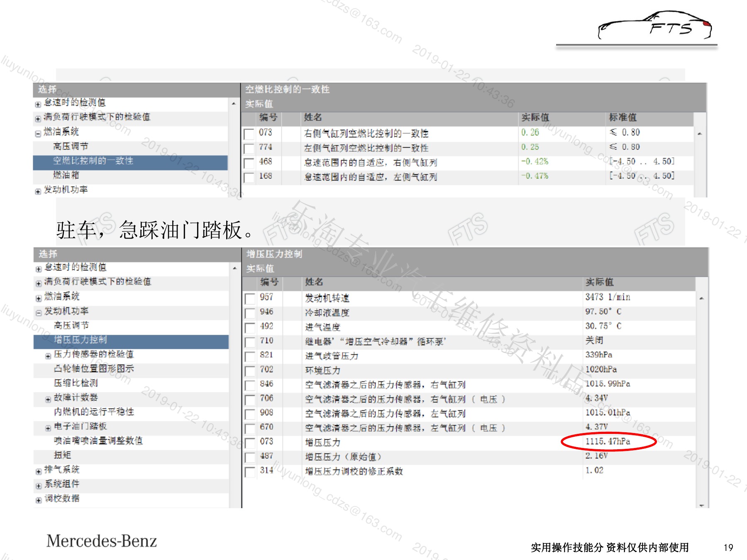Click the 339hPa intake manifold value
Image resolution: width=747 pixels, height=560 pixels.
click(x=599, y=355)
